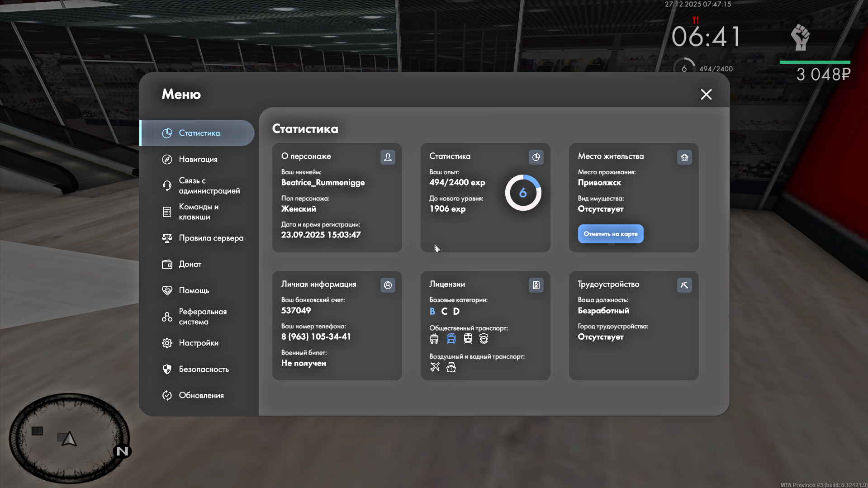868x488 pixels.
Task: Select the highlighted blue trolleybus license icon
Action: tap(451, 338)
